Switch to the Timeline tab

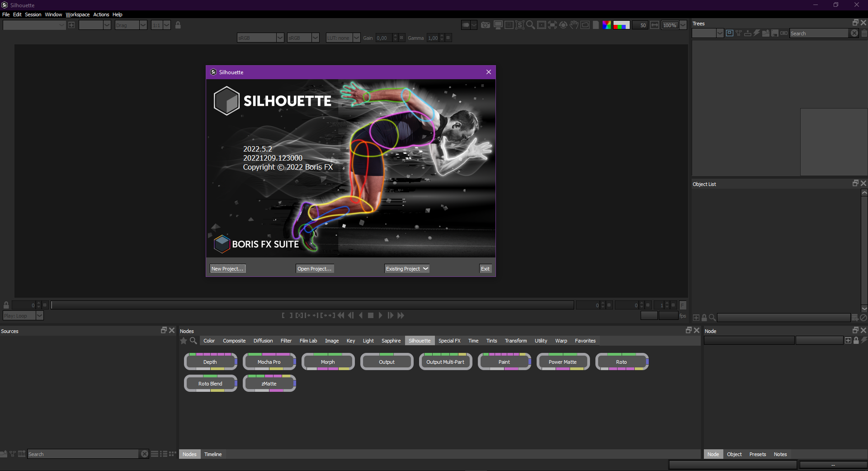213,454
